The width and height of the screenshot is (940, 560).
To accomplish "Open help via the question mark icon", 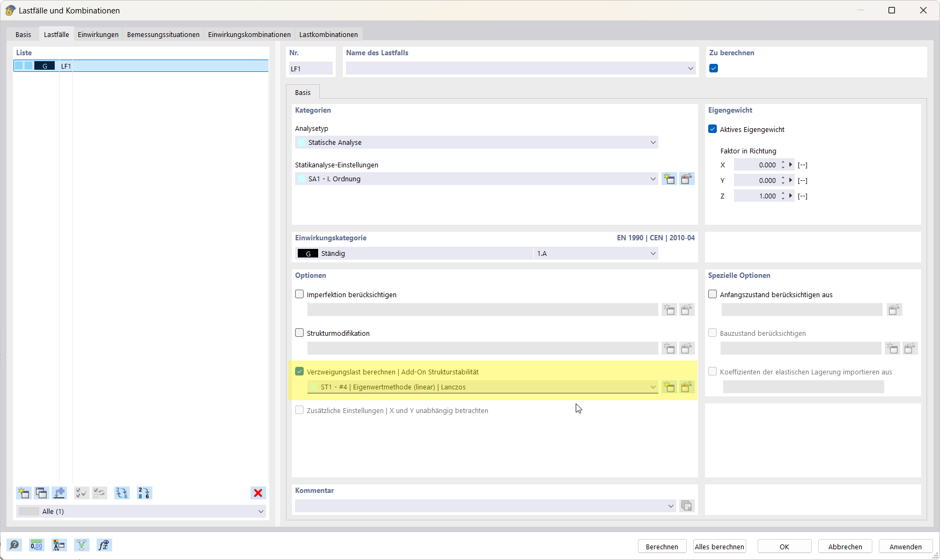I will click(x=14, y=545).
